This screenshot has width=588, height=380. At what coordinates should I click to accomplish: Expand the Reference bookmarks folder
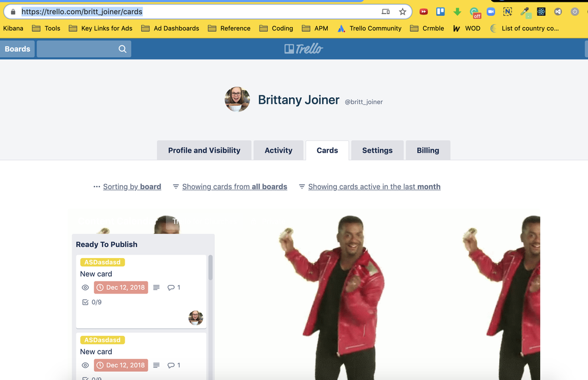(229, 28)
